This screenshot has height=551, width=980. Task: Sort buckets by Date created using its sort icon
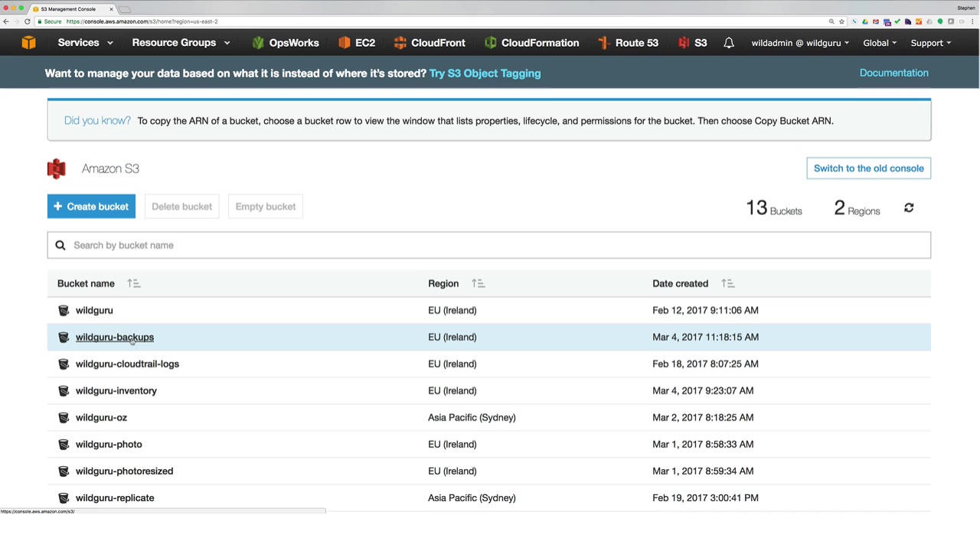click(x=728, y=284)
